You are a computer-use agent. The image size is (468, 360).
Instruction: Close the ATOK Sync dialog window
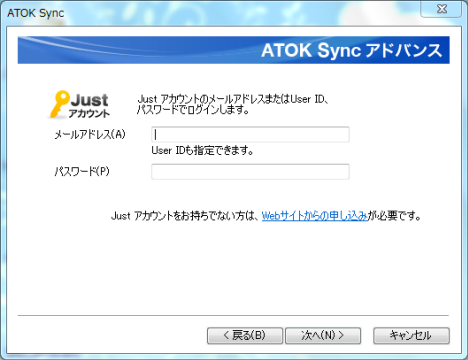point(441,9)
